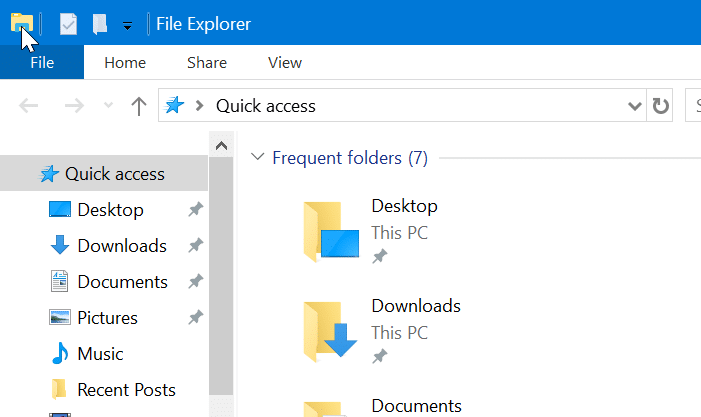Click the pin icon next to sidebar Documents
Viewport: 701px width, 417px height.
tap(195, 282)
